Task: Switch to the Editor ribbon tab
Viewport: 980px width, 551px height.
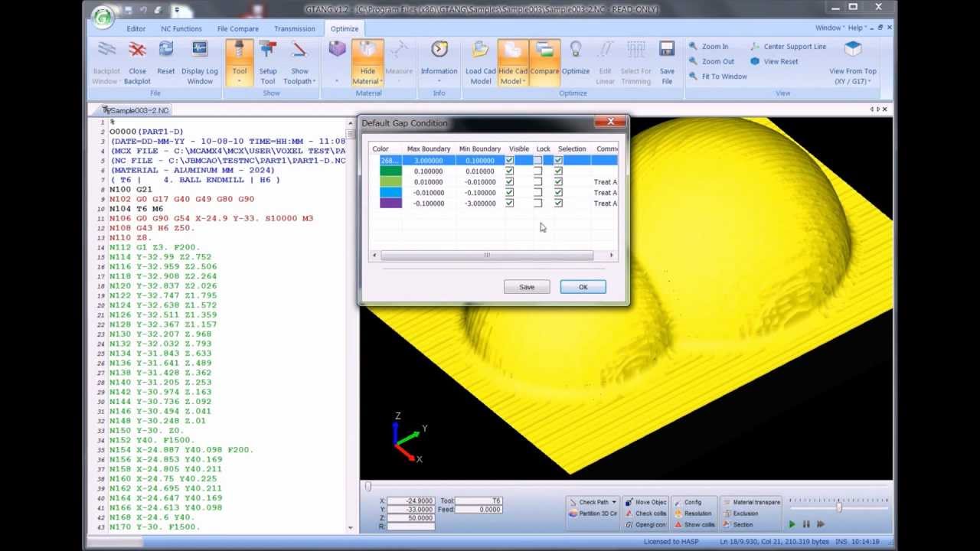Action: (x=136, y=29)
